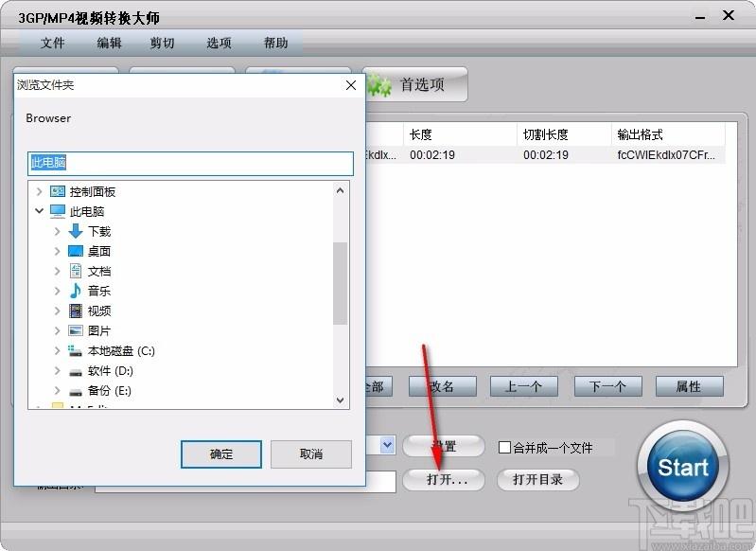Click the D drive icon

(76, 372)
